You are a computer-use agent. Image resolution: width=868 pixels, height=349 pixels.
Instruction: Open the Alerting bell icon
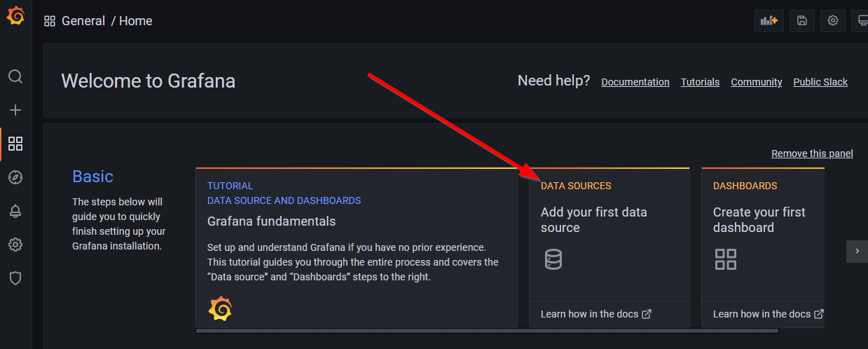click(15, 211)
